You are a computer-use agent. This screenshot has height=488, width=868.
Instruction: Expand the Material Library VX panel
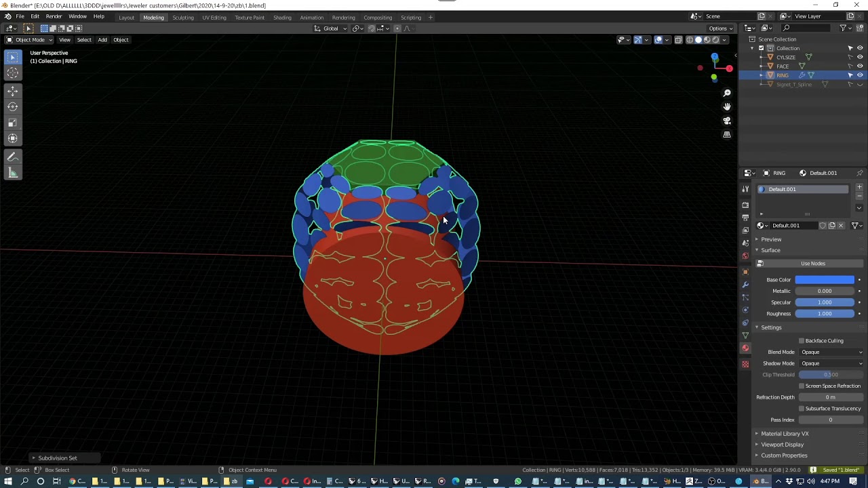point(785,434)
